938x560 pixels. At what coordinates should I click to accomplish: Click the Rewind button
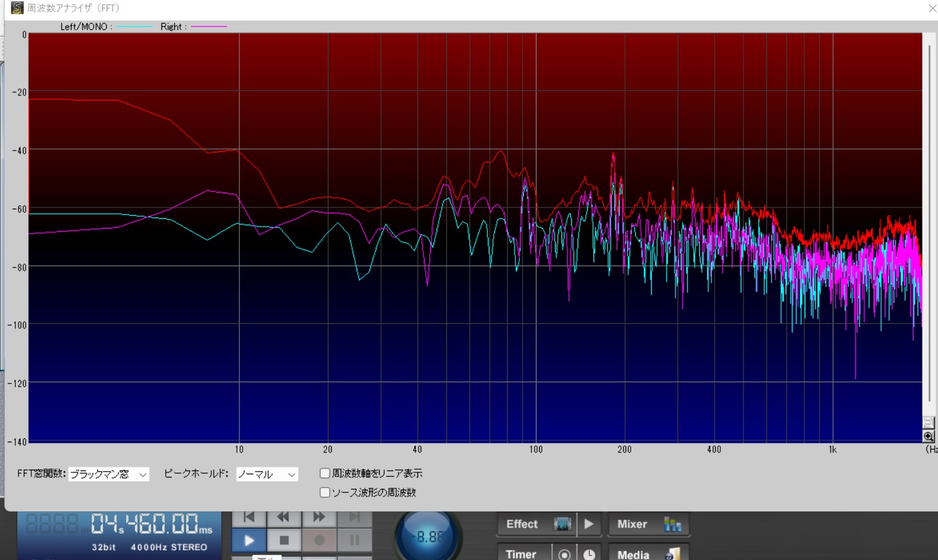283,517
